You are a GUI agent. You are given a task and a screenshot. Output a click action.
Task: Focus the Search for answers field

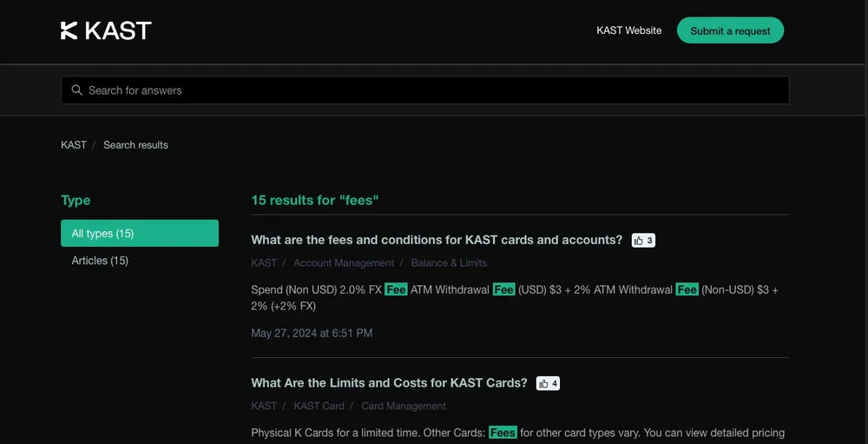tap(424, 89)
